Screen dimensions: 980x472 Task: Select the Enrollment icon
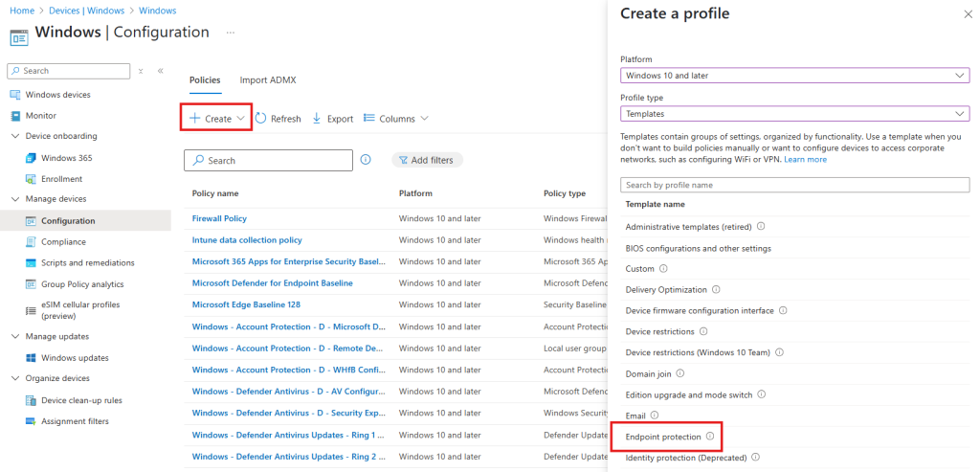[31, 179]
